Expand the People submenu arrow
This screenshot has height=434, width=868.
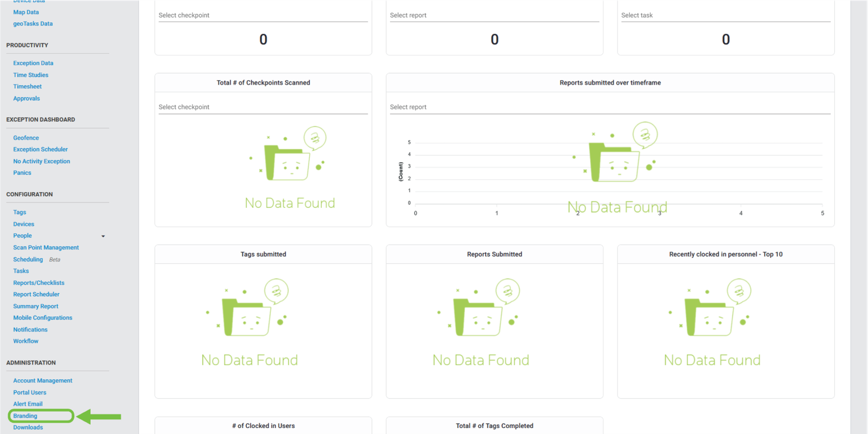click(x=103, y=236)
